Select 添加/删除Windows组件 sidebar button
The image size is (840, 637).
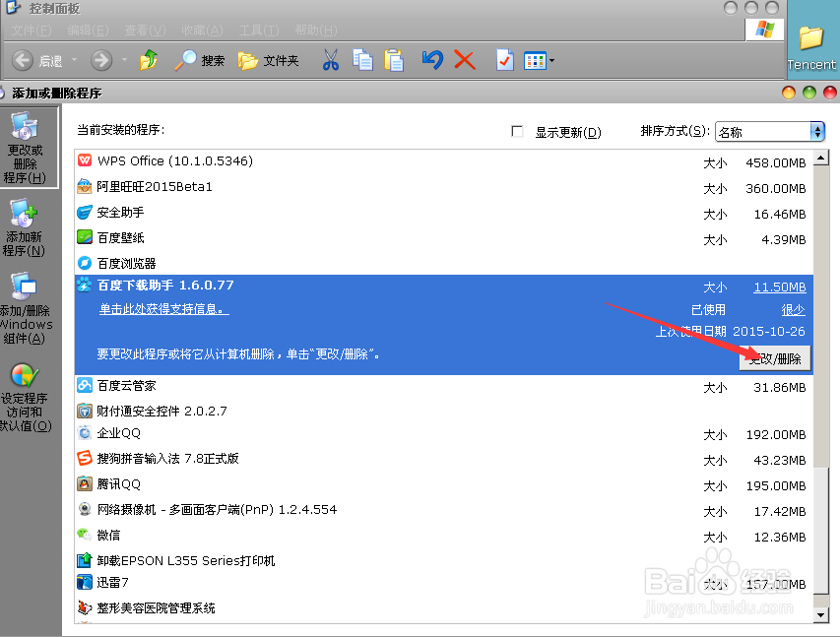26,308
